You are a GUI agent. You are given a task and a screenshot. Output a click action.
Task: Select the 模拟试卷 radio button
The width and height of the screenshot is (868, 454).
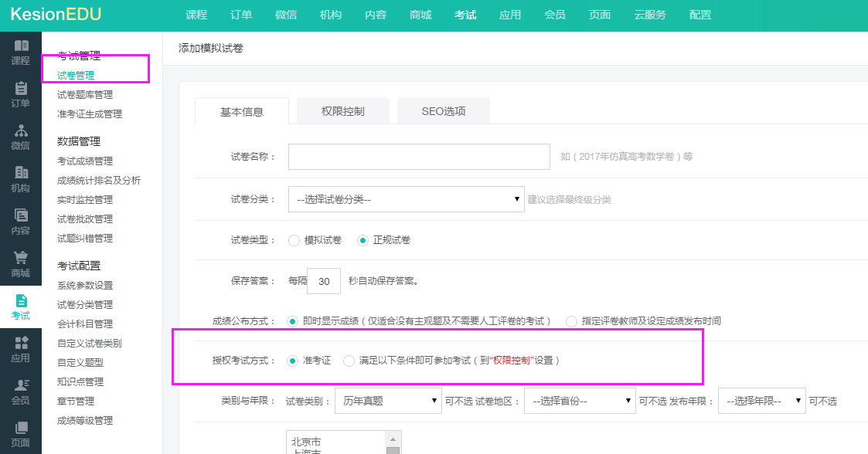[x=294, y=240]
